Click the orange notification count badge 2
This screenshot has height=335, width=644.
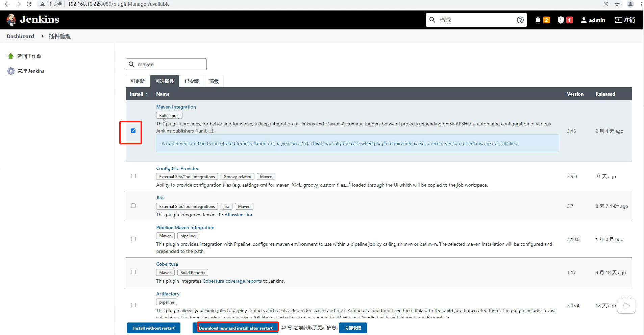(x=546, y=20)
